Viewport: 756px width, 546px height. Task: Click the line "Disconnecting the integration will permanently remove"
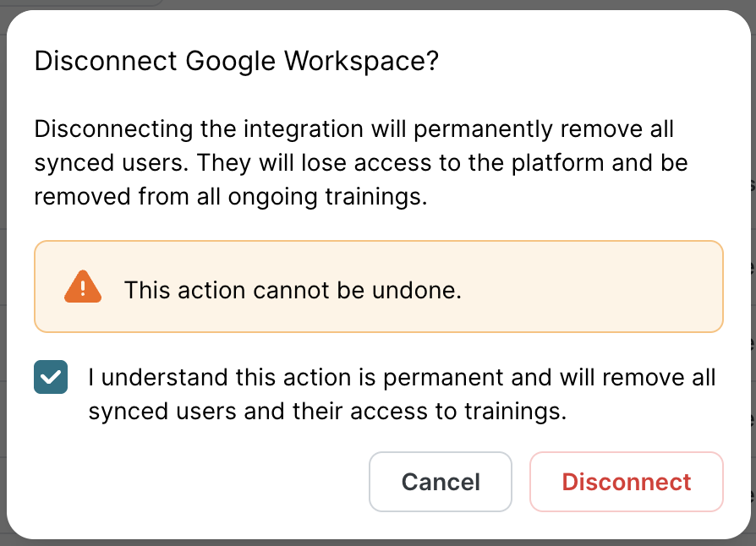point(353,130)
